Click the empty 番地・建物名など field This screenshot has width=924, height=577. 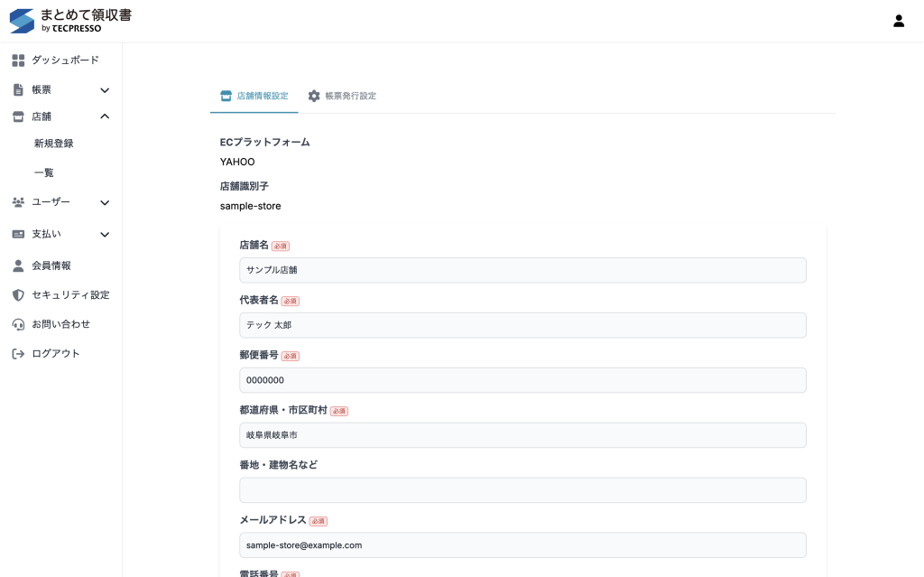522,490
